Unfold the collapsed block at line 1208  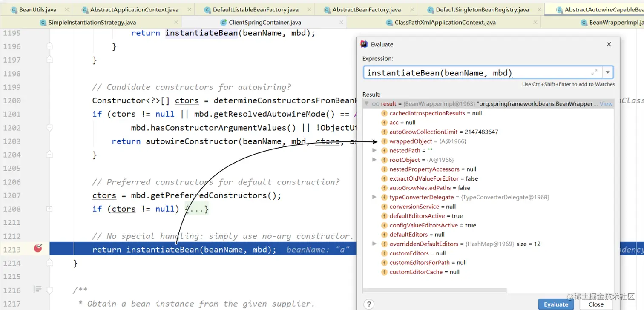pos(49,209)
